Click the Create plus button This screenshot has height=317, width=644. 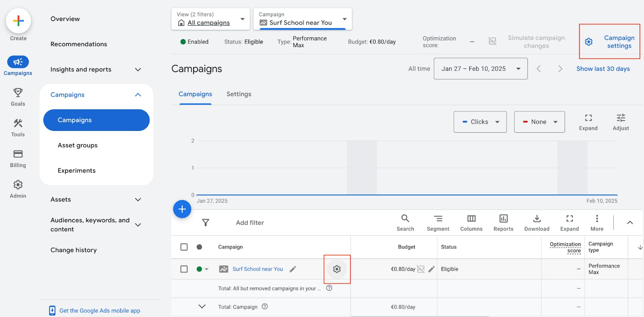pos(18,21)
